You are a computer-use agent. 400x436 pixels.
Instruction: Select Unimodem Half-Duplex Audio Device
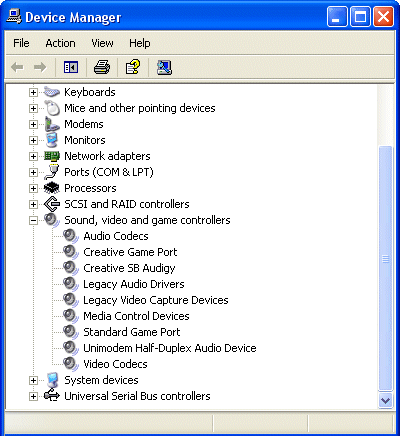170,348
